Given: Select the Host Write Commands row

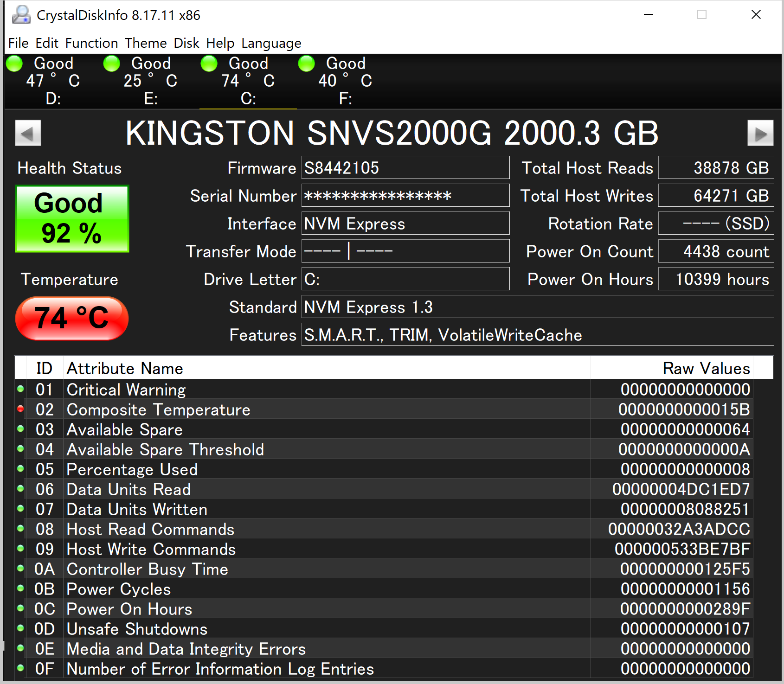Looking at the screenshot, I should coord(384,549).
